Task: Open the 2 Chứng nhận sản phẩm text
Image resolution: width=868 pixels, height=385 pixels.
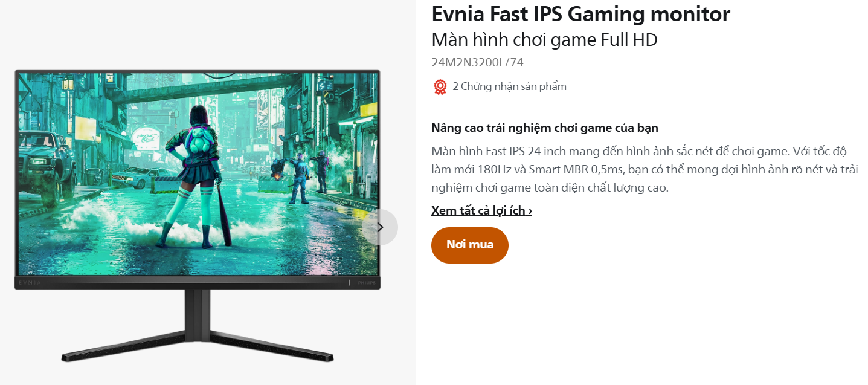Action: click(x=509, y=86)
